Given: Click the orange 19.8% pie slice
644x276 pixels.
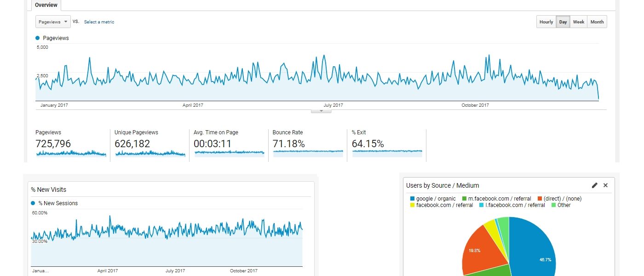Looking at the screenshot, I should point(481,251).
